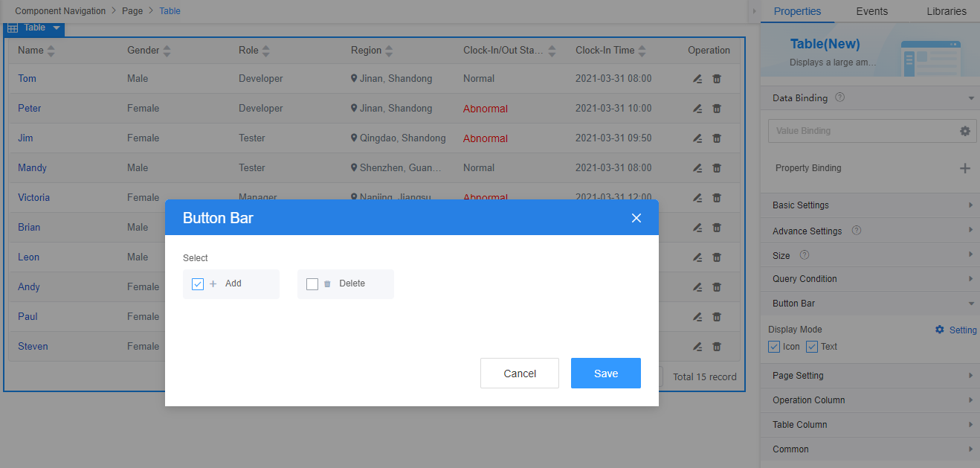Edit the row for Paul

(x=697, y=317)
